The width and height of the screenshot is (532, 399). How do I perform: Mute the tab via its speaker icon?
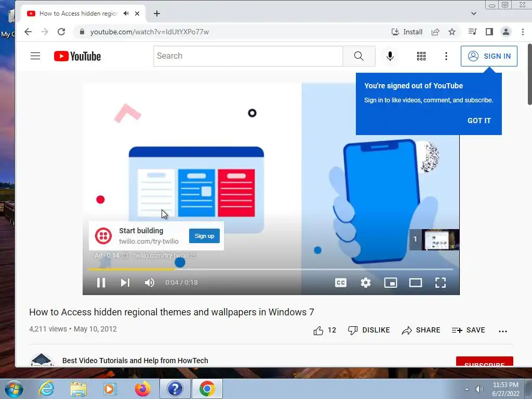tap(126, 14)
